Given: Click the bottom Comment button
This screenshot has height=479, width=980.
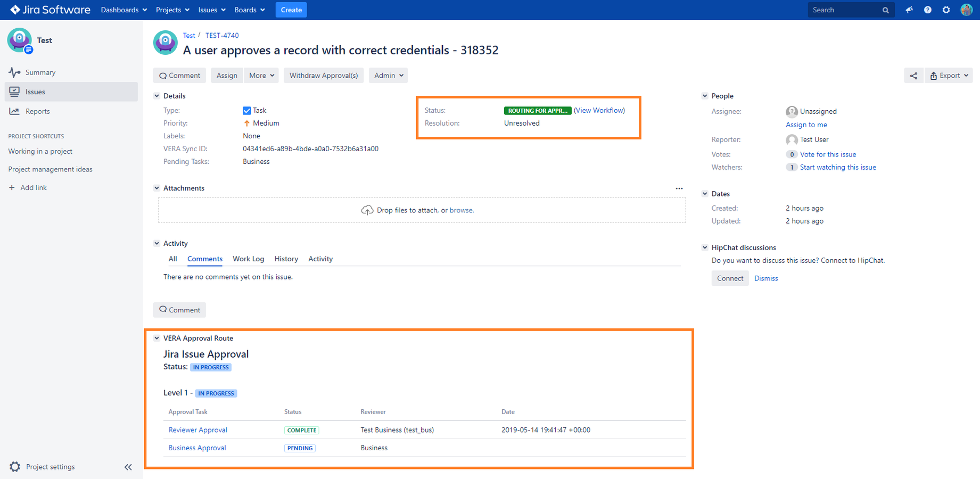Looking at the screenshot, I should pos(180,310).
